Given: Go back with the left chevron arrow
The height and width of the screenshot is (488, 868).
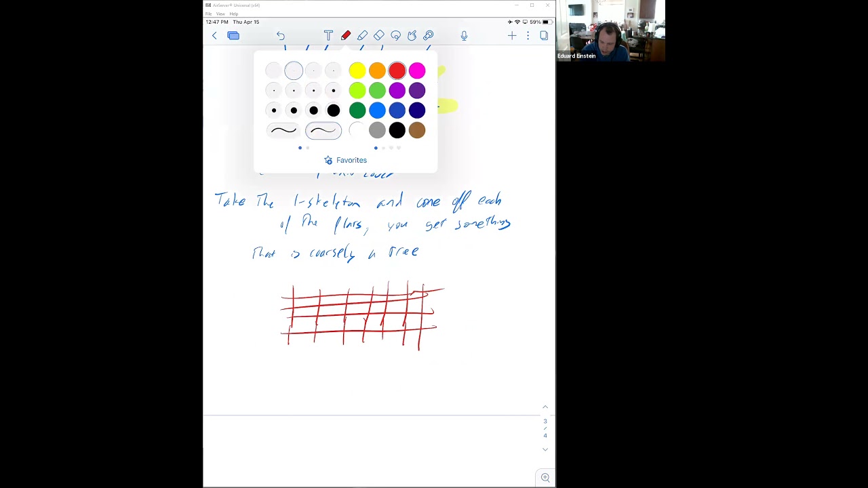Looking at the screenshot, I should click(214, 35).
